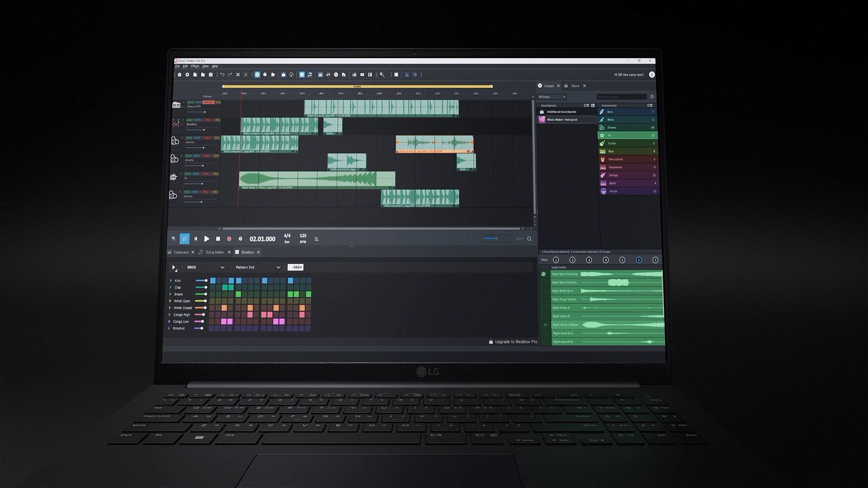Switch to the Song Maker tab
Image resolution: width=868 pixels, height=488 pixels.
coord(215,253)
